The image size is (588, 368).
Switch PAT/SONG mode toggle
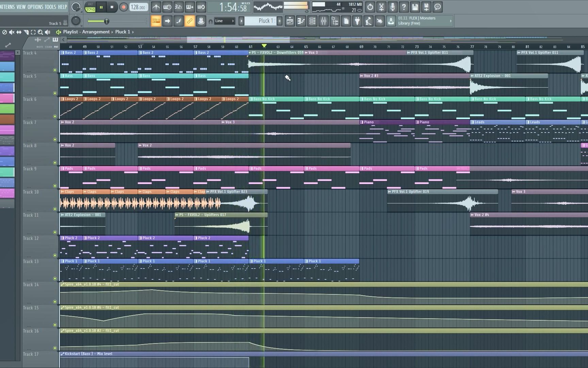(x=90, y=7)
